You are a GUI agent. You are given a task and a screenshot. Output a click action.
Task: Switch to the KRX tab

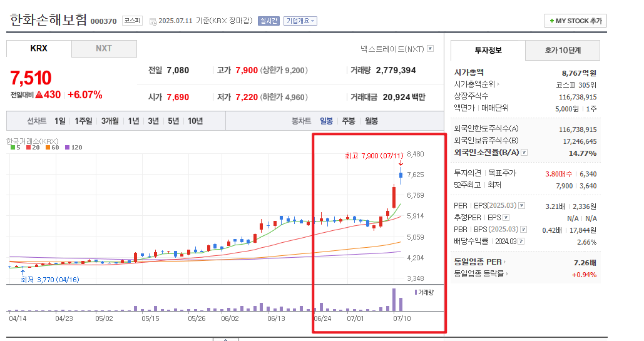pyautogui.click(x=39, y=48)
